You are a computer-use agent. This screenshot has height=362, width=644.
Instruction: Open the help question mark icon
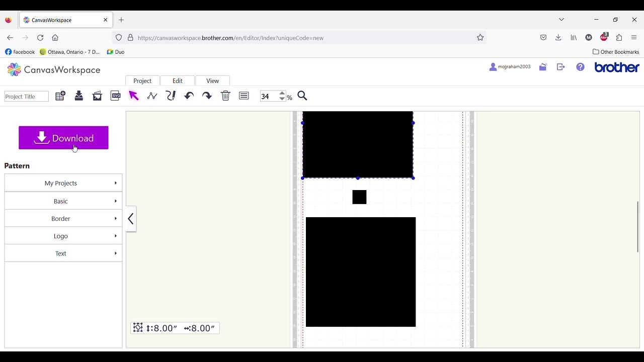point(581,67)
